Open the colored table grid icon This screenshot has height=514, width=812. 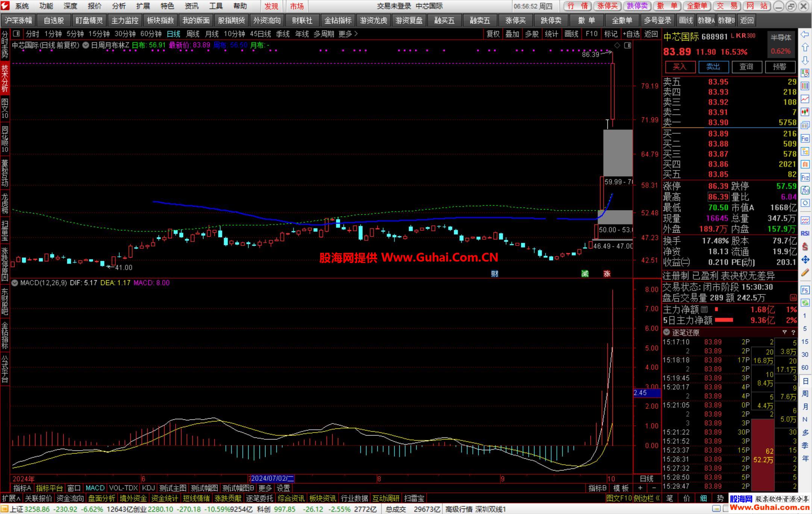pyautogui.click(x=805, y=86)
